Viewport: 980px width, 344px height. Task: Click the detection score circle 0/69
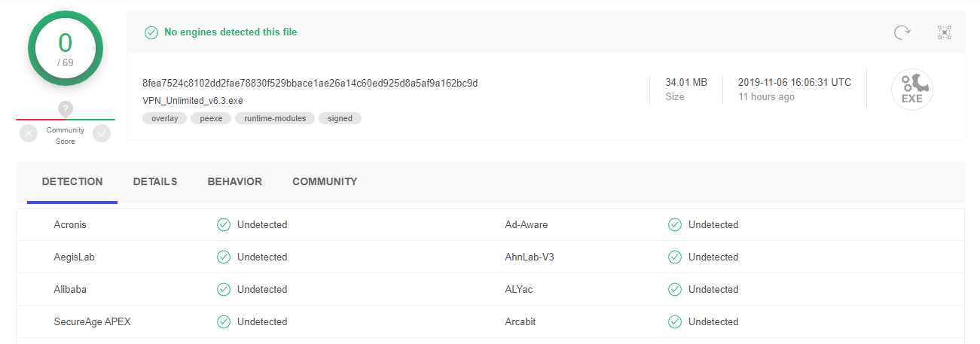click(x=66, y=48)
